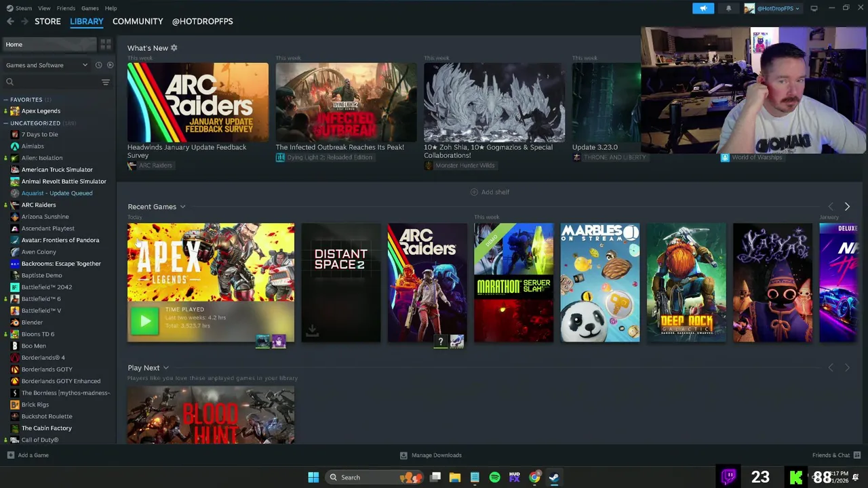Click Add a Game label
The width and height of the screenshot is (868, 488).
click(x=33, y=455)
